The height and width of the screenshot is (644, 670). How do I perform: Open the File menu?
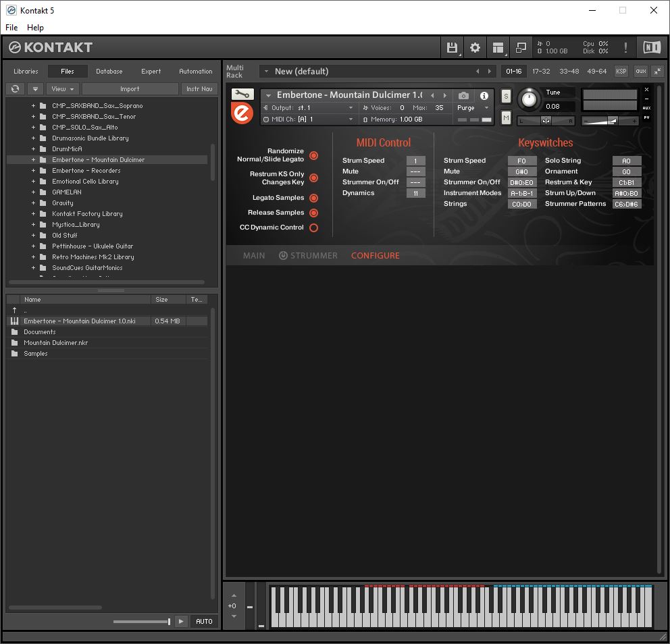point(11,27)
